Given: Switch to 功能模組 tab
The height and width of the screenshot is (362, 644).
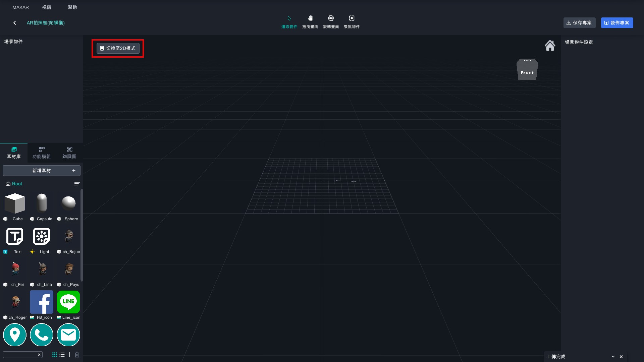Looking at the screenshot, I should coord(42,153).
